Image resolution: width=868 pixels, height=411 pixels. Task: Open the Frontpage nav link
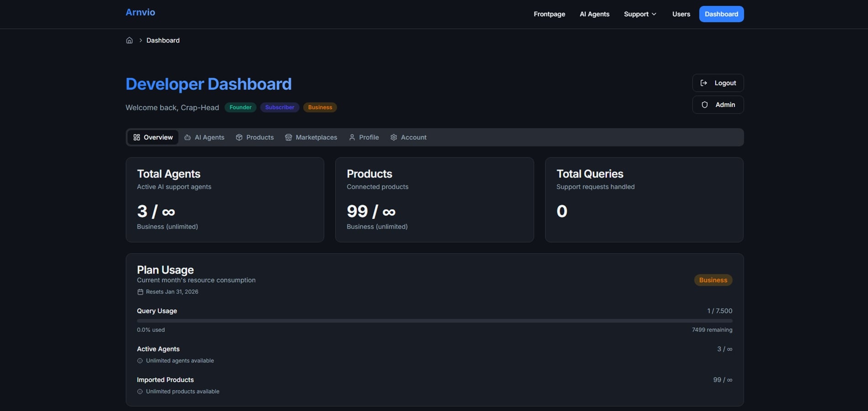click(549, 14)
